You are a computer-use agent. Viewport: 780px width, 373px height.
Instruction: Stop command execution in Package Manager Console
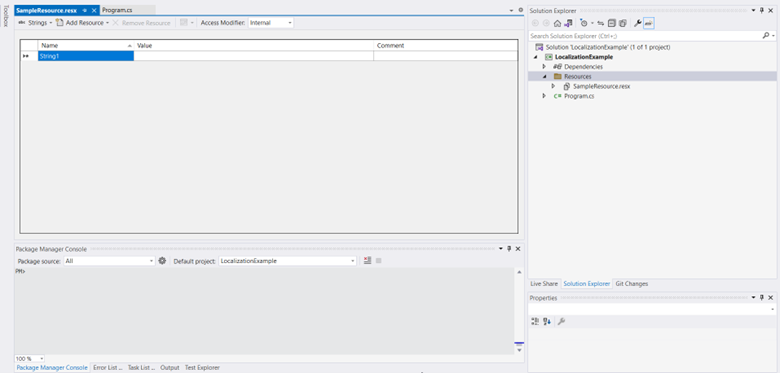(x=379, y=261)
